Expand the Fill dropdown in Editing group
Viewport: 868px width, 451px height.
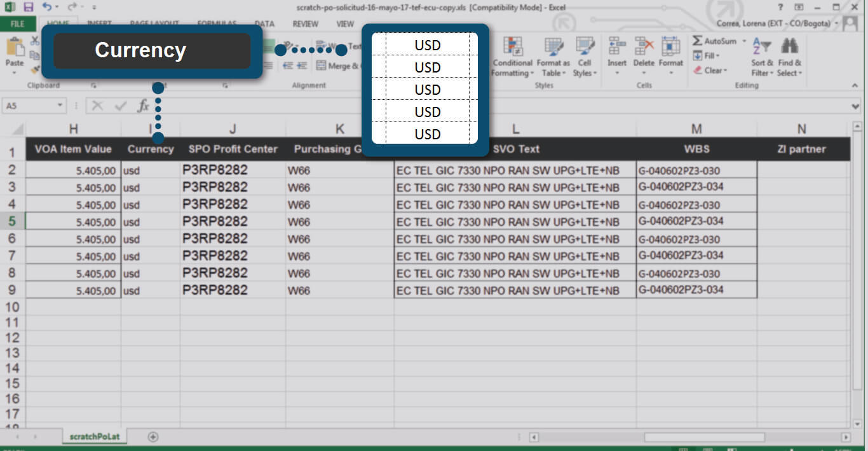click(710, 56)
